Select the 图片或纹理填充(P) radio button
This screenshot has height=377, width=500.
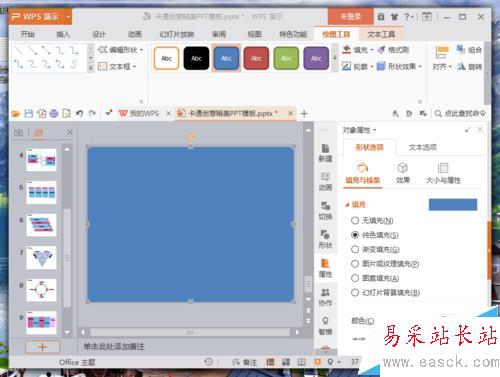point(355,264)
